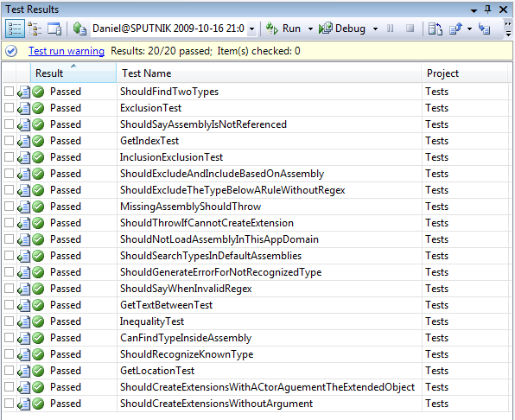515x420 pixels.
Task: Click the stop test run icon
Action: [410, 29]
